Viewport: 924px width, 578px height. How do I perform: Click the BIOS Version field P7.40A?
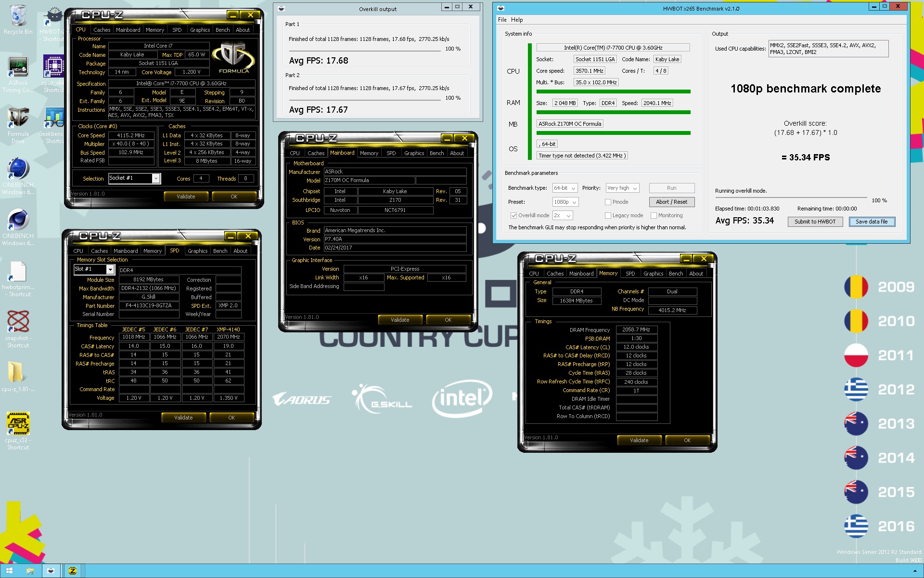[x=395, y=239]
